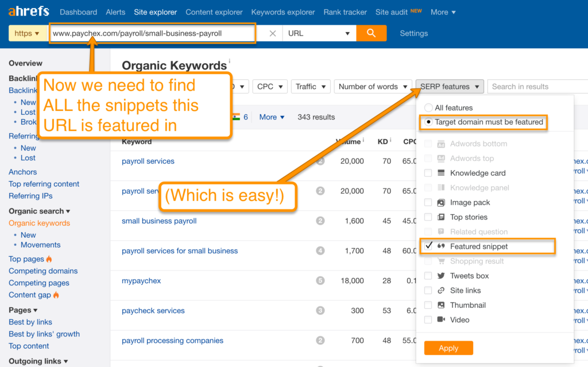Click the Image pack icon
588x367 pixels.
pos(441,203)
